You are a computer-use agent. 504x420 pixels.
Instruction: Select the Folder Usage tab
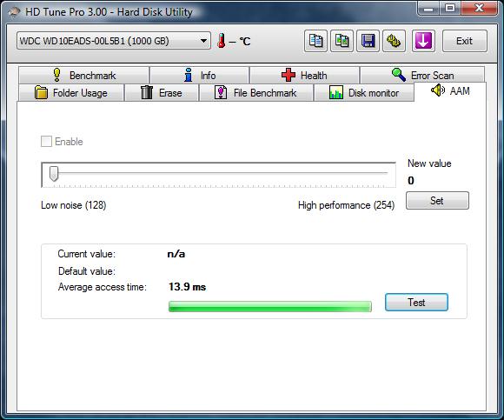coord(71,93)
